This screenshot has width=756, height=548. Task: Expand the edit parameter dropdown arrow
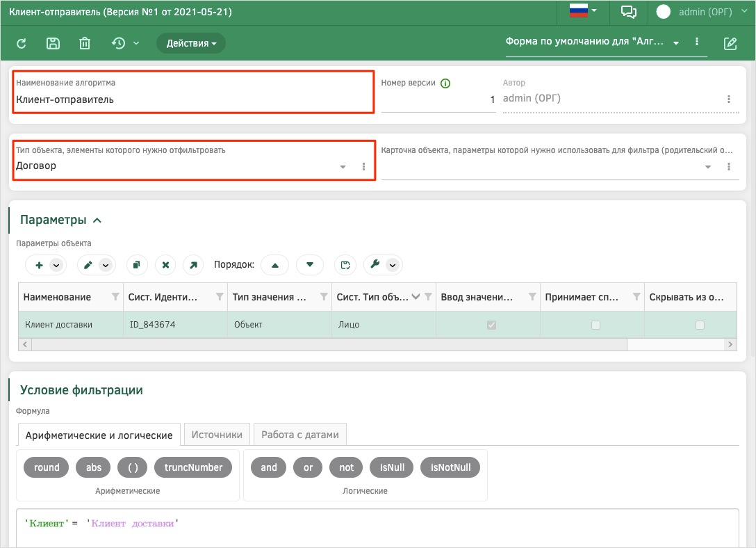point(106,265)
